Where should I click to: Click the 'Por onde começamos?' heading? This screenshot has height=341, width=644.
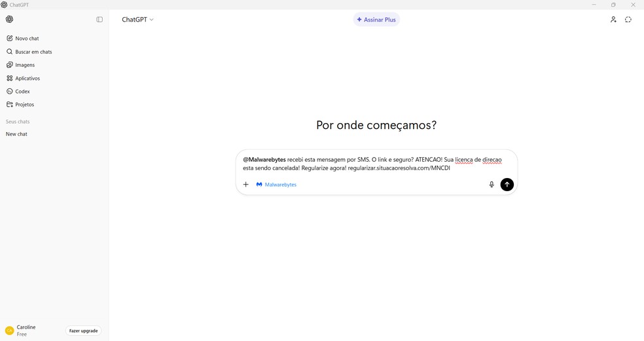tap(376, 125)
